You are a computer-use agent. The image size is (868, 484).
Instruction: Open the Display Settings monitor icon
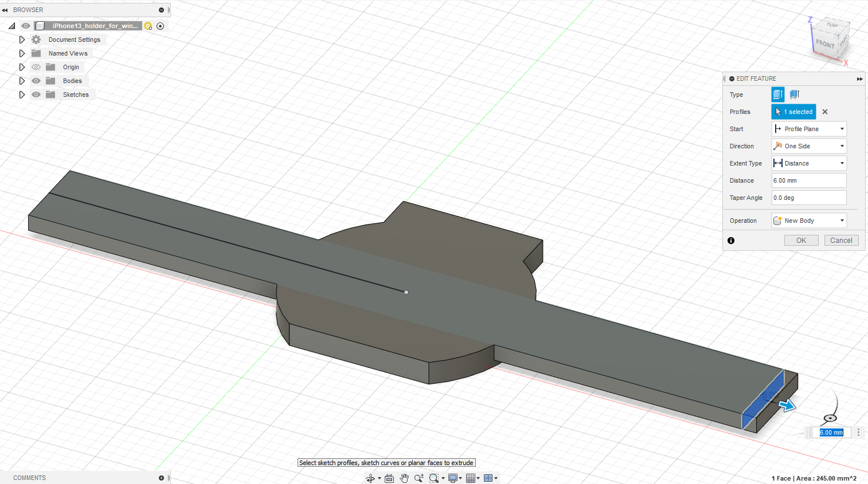tap(453, 478)
